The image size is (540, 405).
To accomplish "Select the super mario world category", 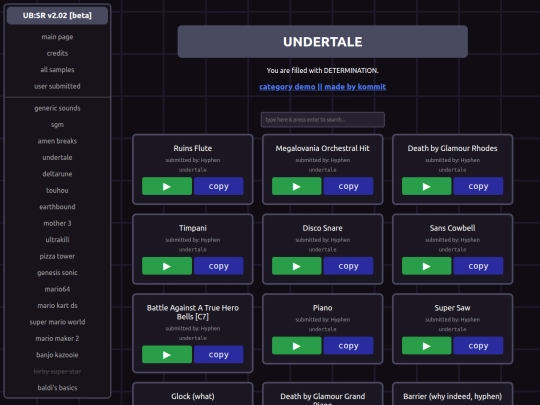I will point(57,322).
